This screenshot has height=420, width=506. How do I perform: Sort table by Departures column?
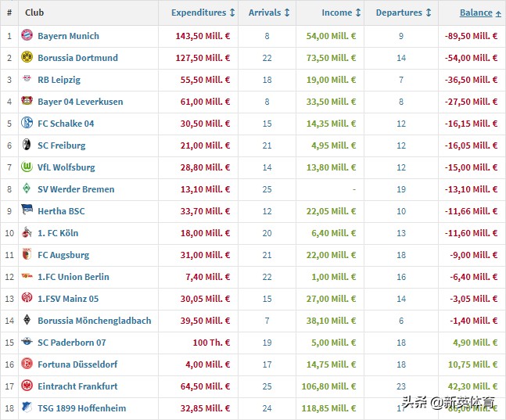pos(404,13)
